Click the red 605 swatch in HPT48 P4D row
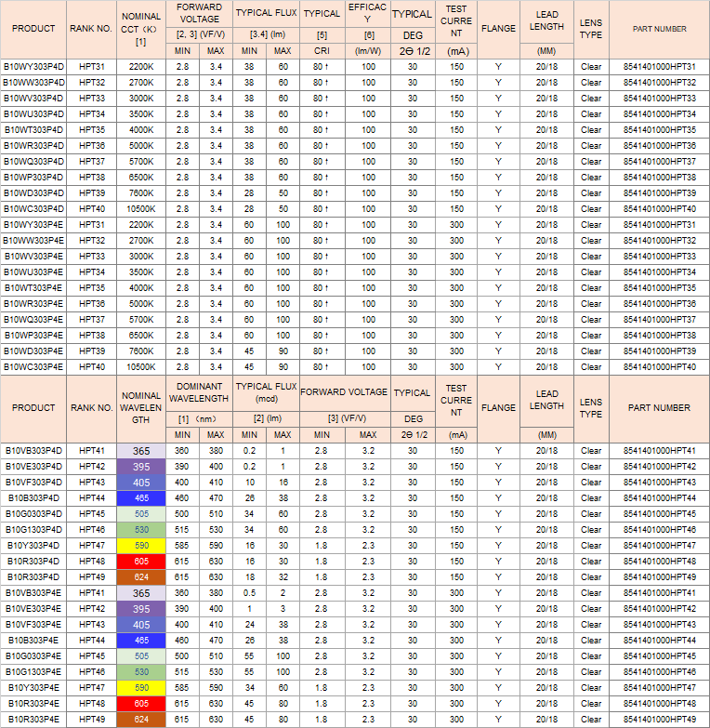 tap(141, 562)
